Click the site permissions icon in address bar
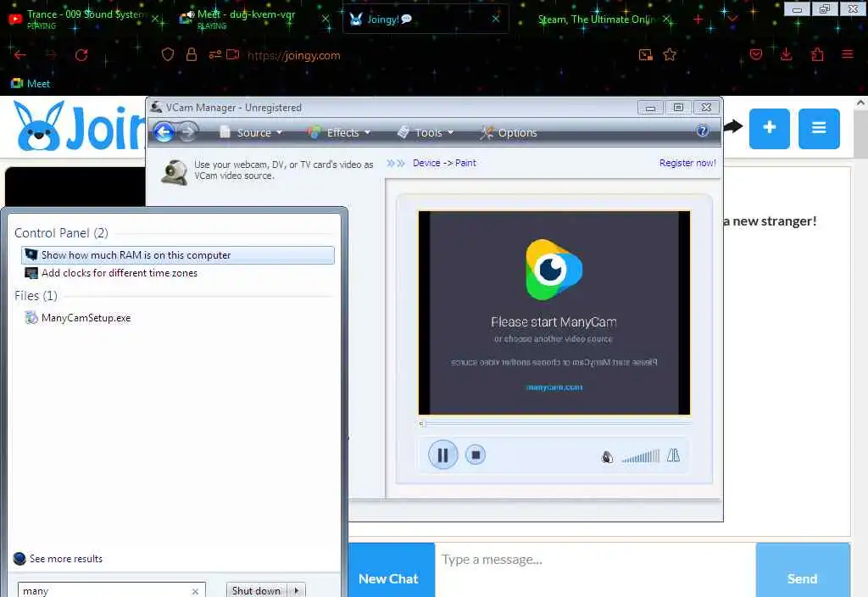The image size is (868, 597). [215, 54]
